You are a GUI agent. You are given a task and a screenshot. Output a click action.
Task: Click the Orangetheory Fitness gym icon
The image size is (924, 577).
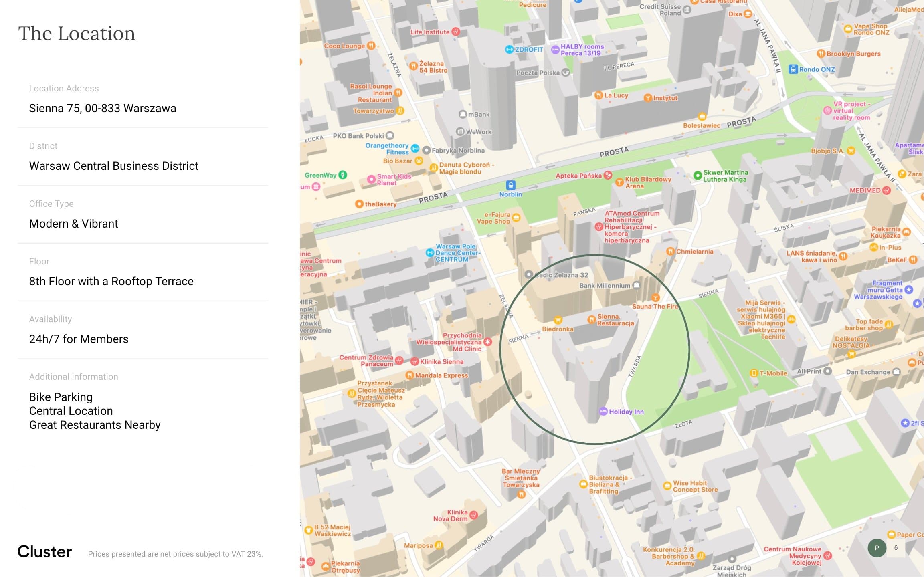pyautogui.click(x=415, y=149)
